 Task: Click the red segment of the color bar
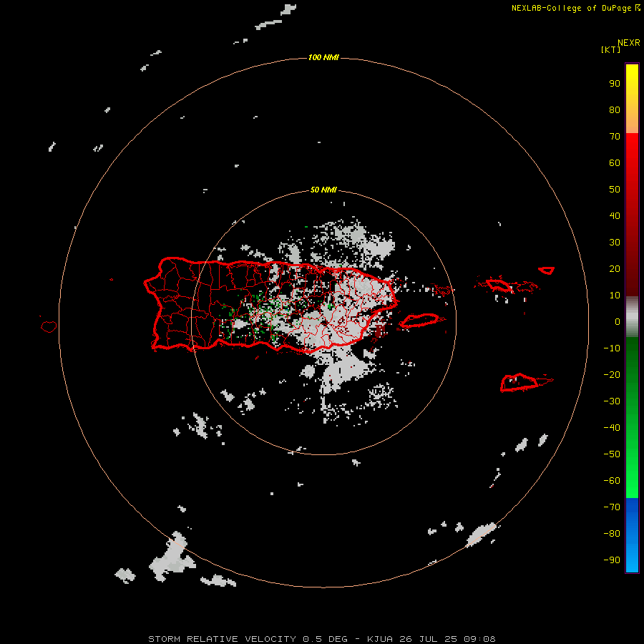[x=632, y=215]
